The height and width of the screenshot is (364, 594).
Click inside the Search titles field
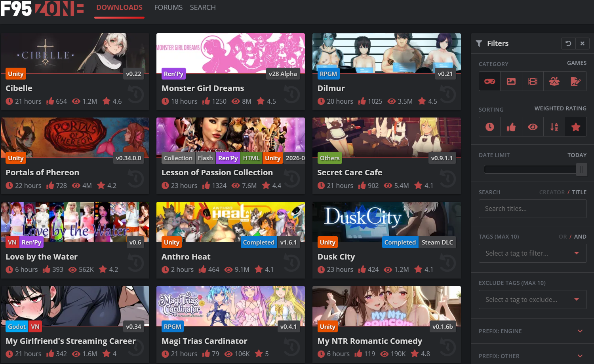(533, 209)
